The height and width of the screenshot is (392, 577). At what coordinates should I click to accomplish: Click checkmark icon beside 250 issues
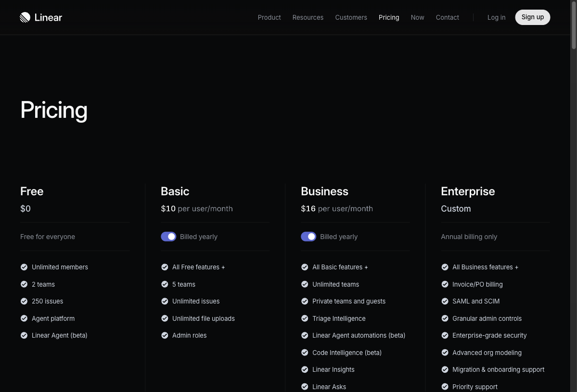(x=24, y=301)
